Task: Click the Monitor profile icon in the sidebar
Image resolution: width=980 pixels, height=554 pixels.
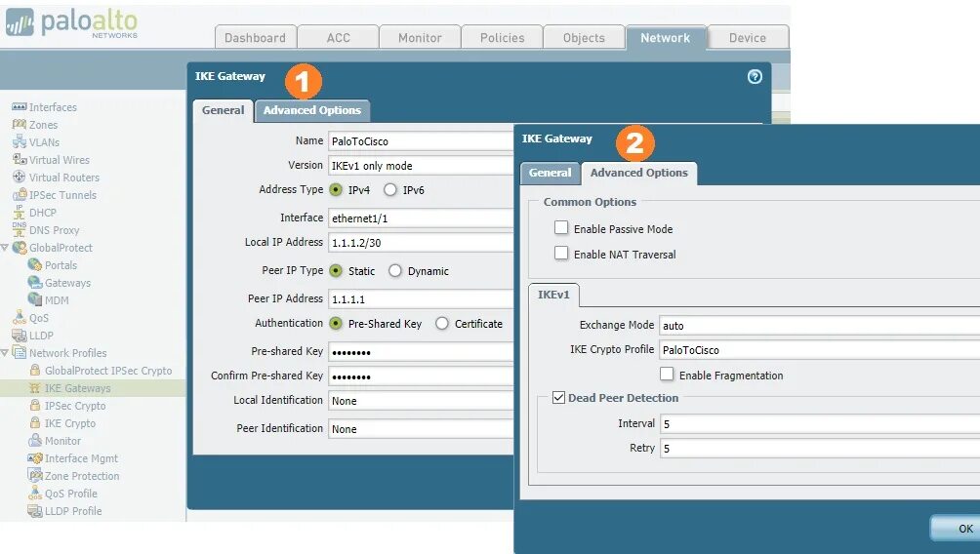Action: coord(35,440)
